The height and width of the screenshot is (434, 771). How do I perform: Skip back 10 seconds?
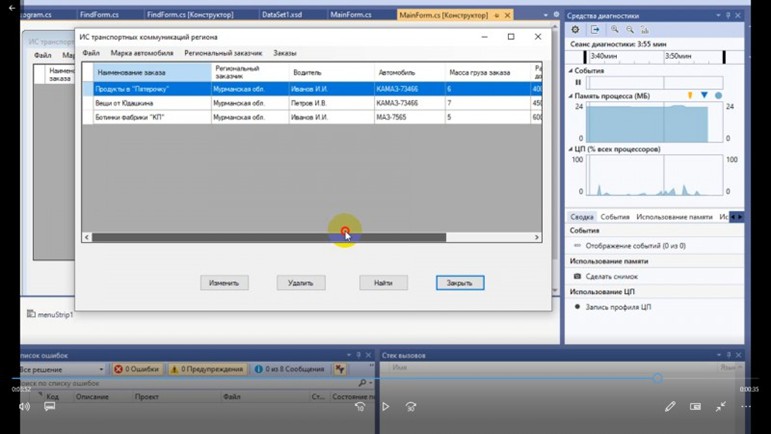click(x=360, y=406)
